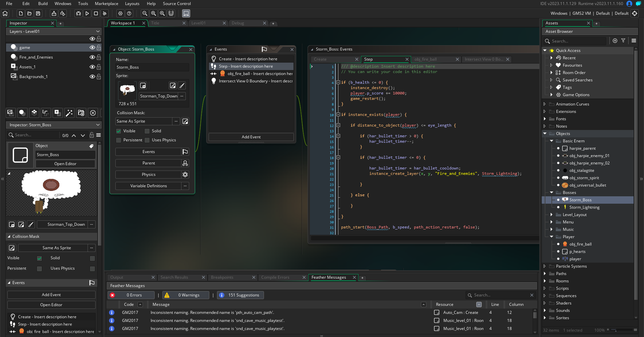The image size is (644, 337).
Task: Hide the Fire_and_Enemies layer with its eye icon
Action: (x=92, y=57)
